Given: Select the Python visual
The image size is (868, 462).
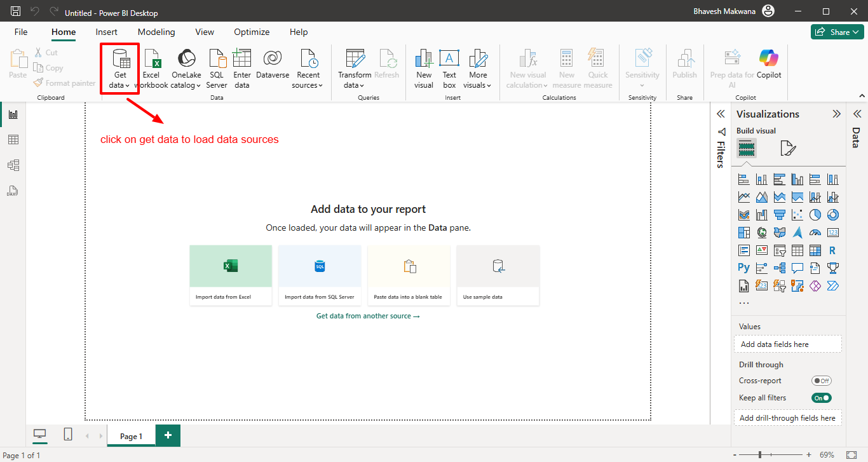Looking at the screenshot, I should 743,268.
